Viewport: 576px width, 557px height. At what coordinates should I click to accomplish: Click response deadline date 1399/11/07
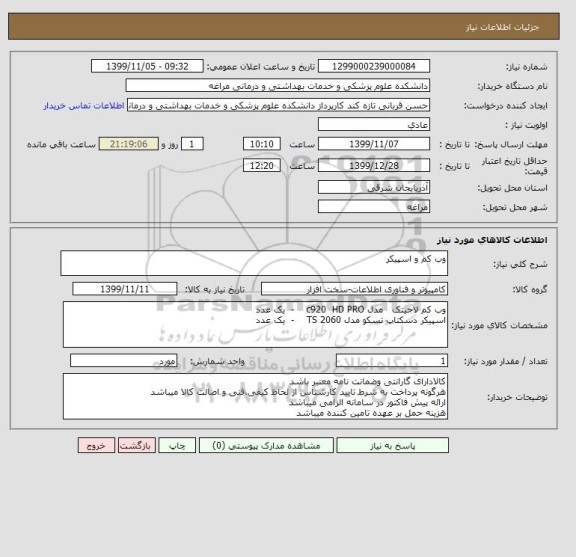374,144
